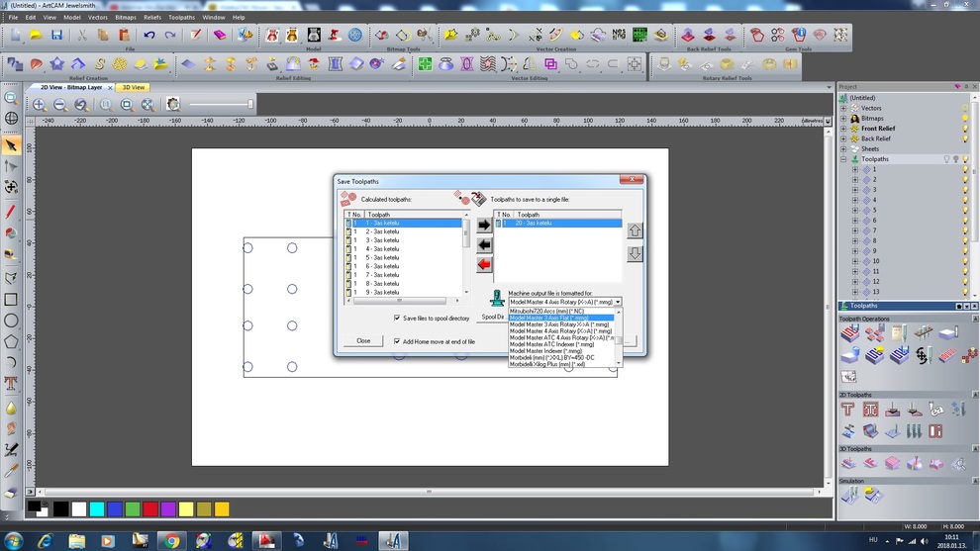The width and height of the screenshot is (980, 551).
Task: Select the red color swatch
Action: 150,509
